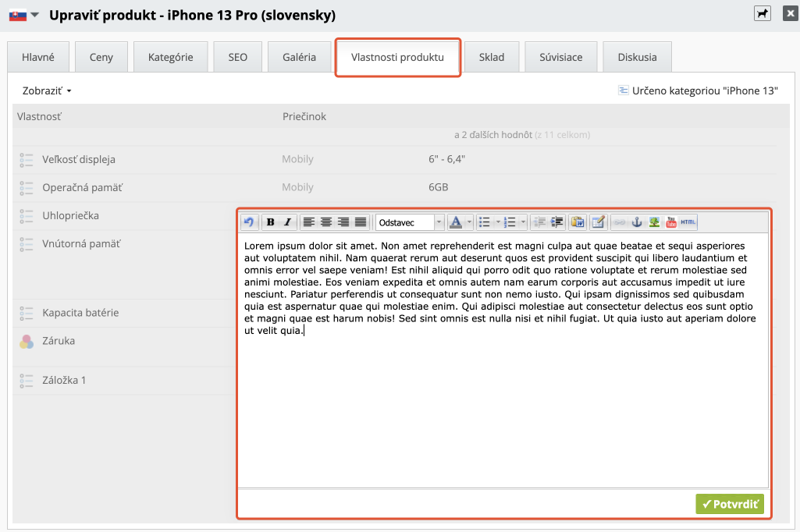Switch to the Diskusia tab
The height and width of the screenshot is (532, 800).
click(637, 57)
